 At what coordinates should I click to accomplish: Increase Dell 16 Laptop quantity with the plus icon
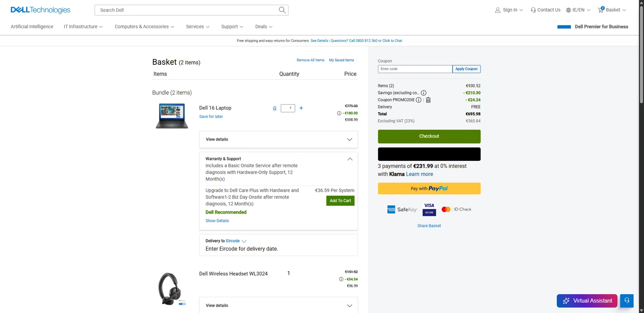pos(301,108)
